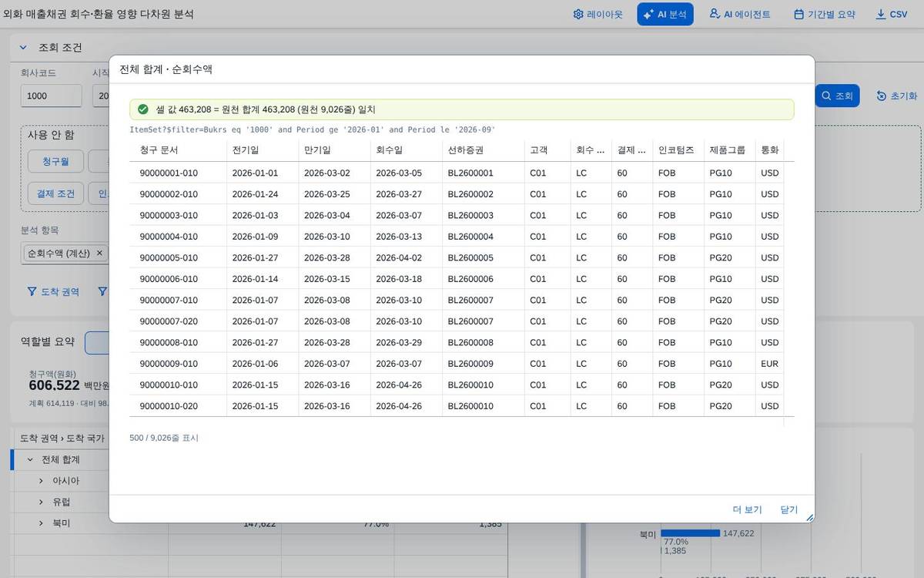Select the 청구월 dimension chip

(55, 162)
